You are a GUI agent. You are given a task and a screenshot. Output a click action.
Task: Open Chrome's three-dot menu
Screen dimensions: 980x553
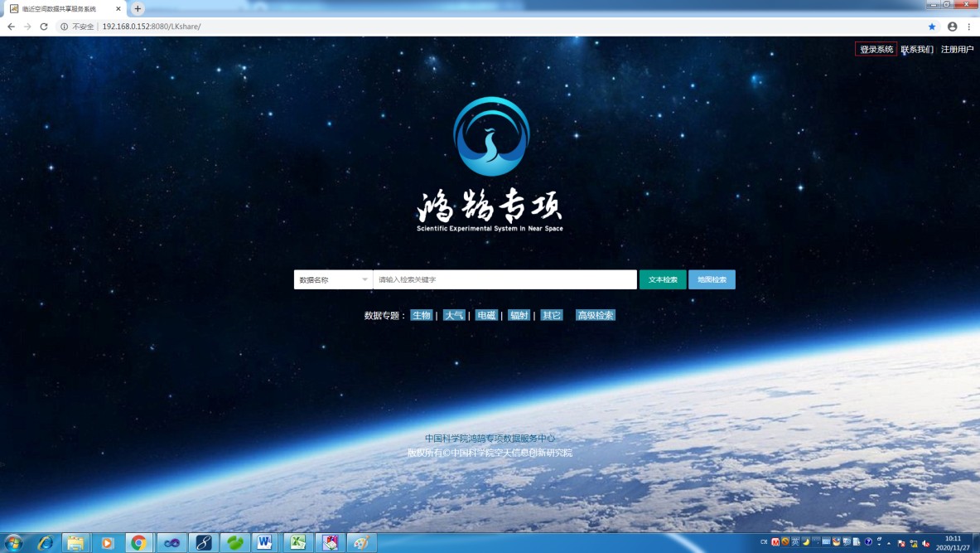coord(969,26)
